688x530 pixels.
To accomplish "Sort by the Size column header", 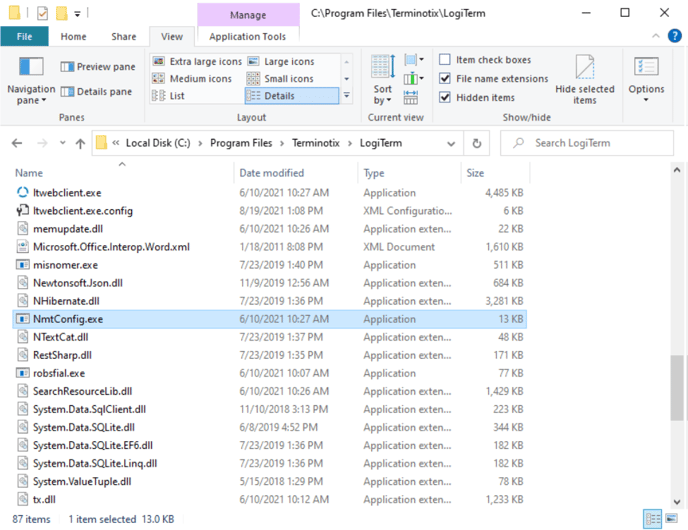I will tap(495, 173).
